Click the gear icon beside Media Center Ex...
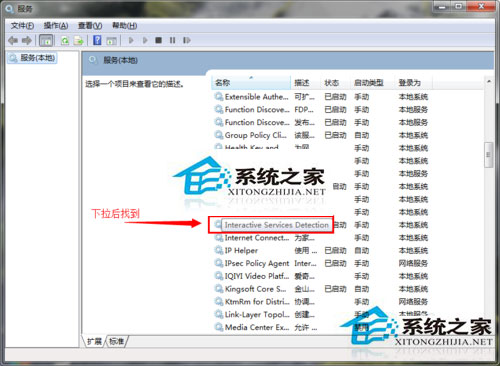This screenshot has width=500, height=366. pyautogui.click(x=219, y=327)
